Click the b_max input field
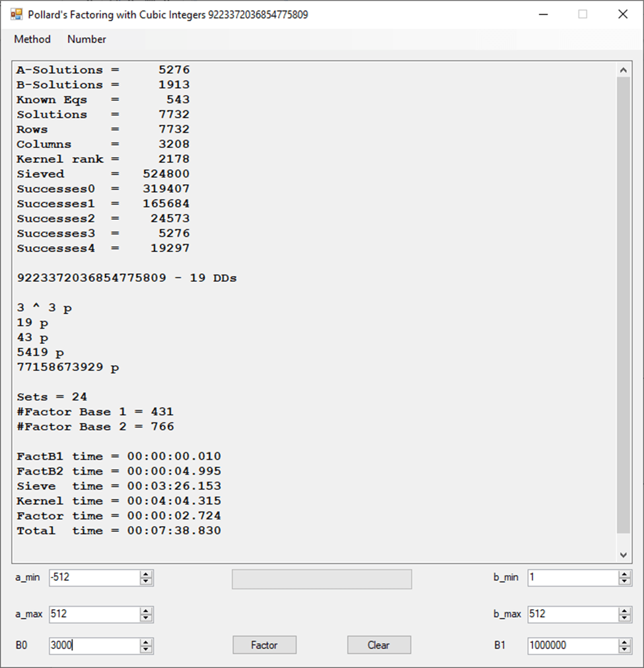 pos(572,614)
